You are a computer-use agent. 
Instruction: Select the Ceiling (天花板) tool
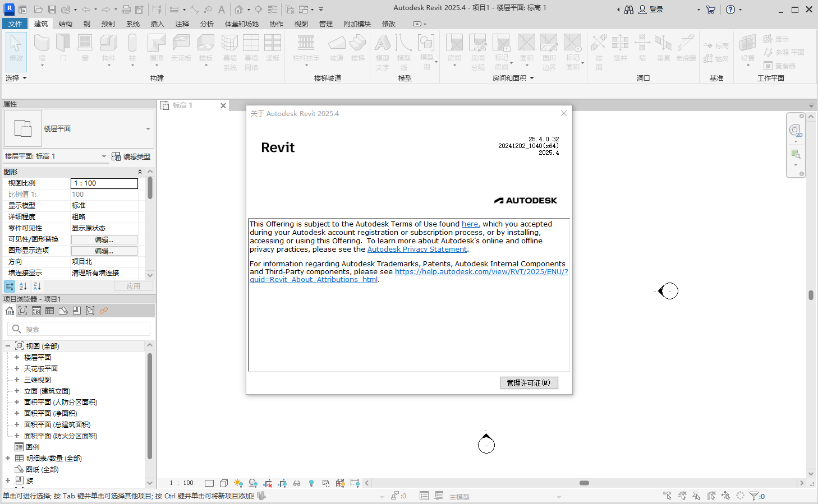(181, 43)
